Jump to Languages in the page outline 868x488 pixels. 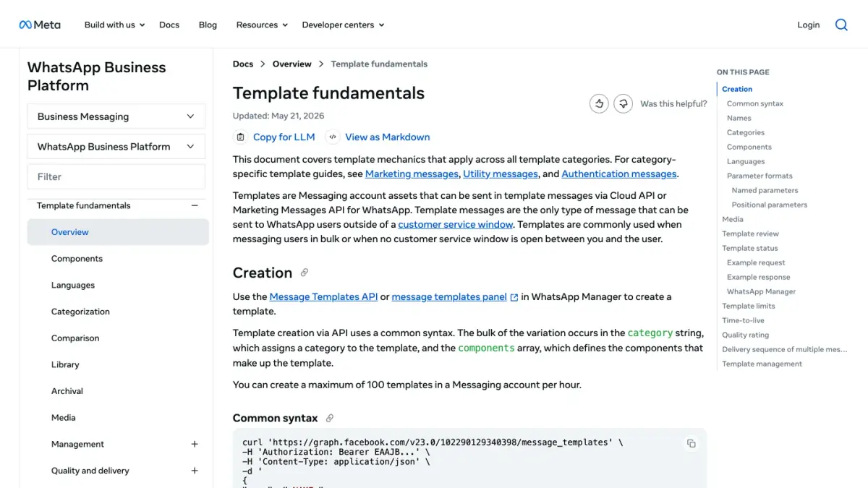(746, 161)
